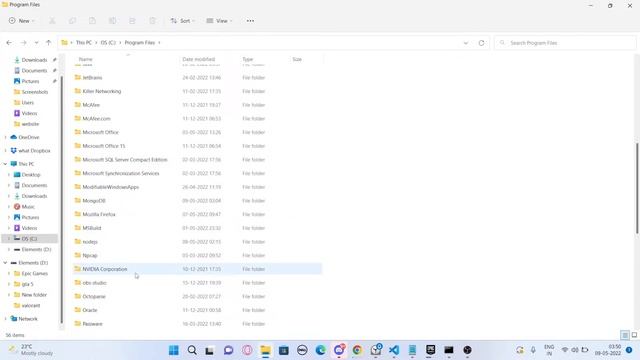The image size is (640, 360).
Task: Sort by Date modified column header
Action: 198,59
